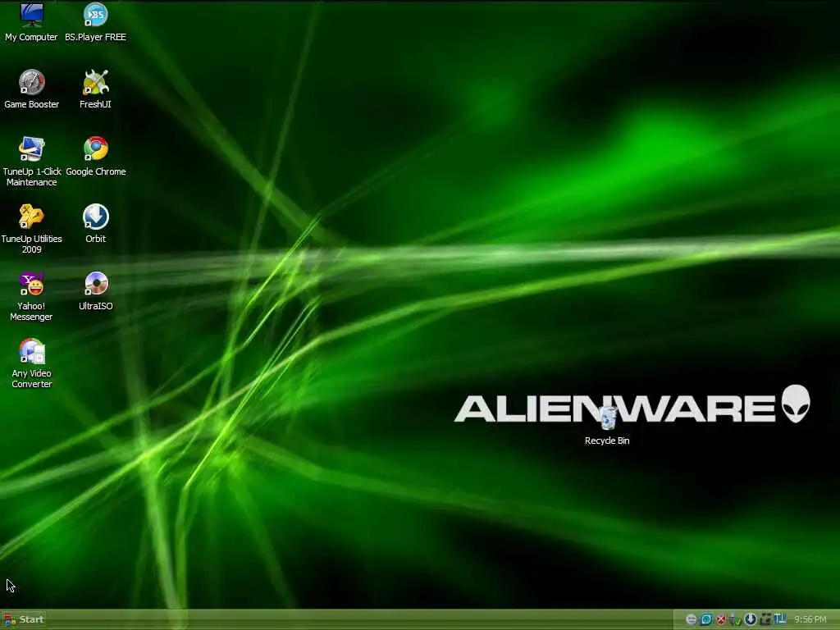Image resolution: width=840 pixels, height=630 pixels.
Task: Open the Orbit downloader shortcut
Action: tap(96, 223)
